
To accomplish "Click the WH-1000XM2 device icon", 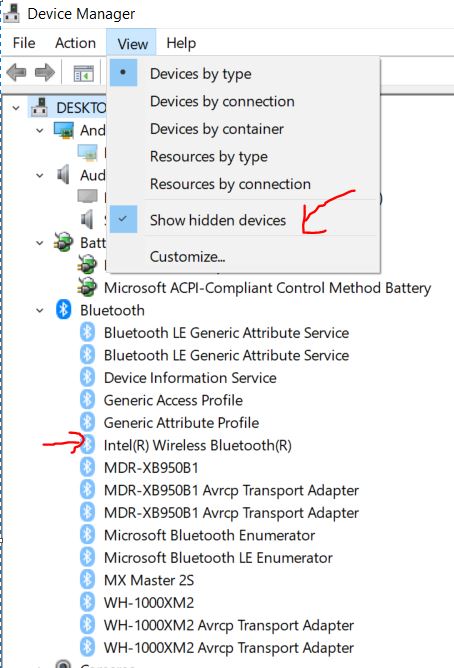I will 87,602.
